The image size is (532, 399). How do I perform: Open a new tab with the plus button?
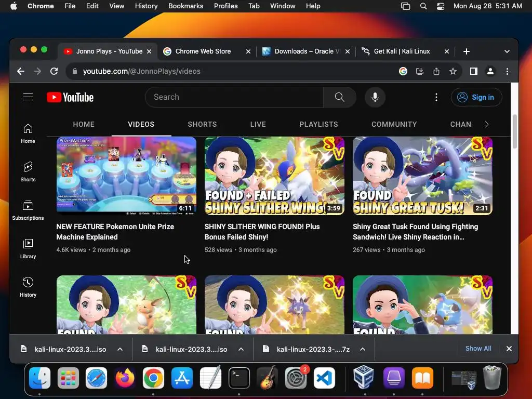467,51
